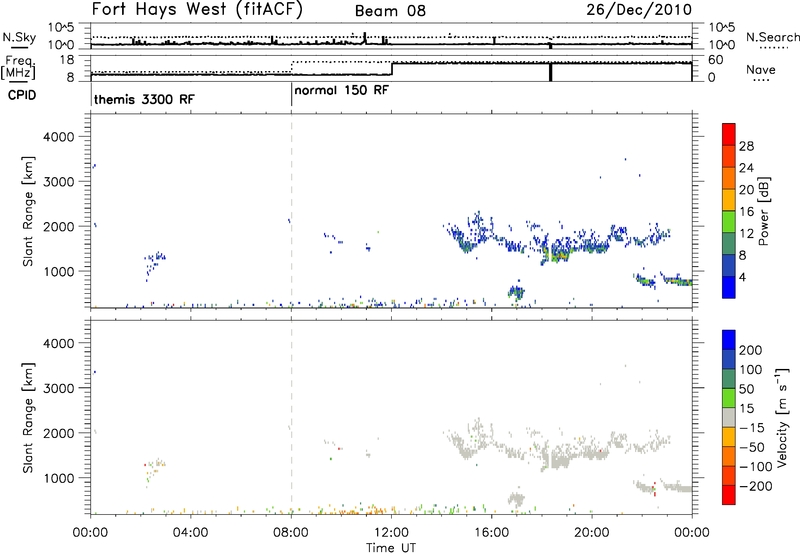
Task: Click the power scatter cluster near 17:00 at 500 km
Action: (516, 292)
